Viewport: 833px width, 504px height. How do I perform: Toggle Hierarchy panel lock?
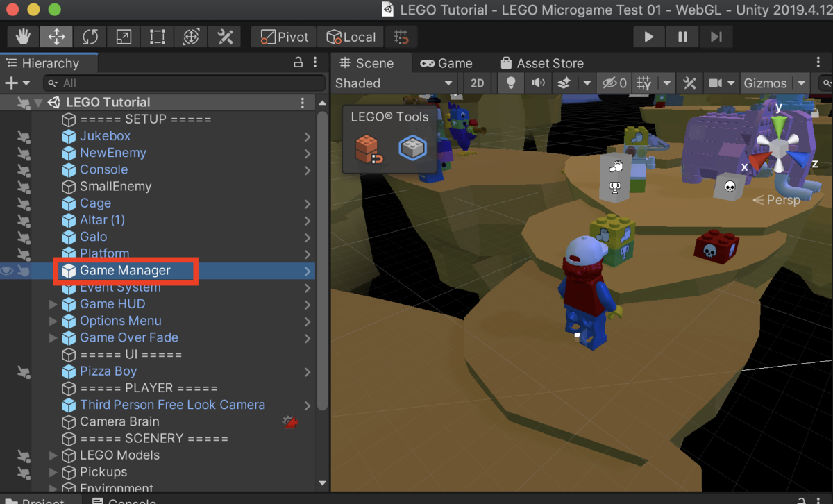click(x=298, y=62)
